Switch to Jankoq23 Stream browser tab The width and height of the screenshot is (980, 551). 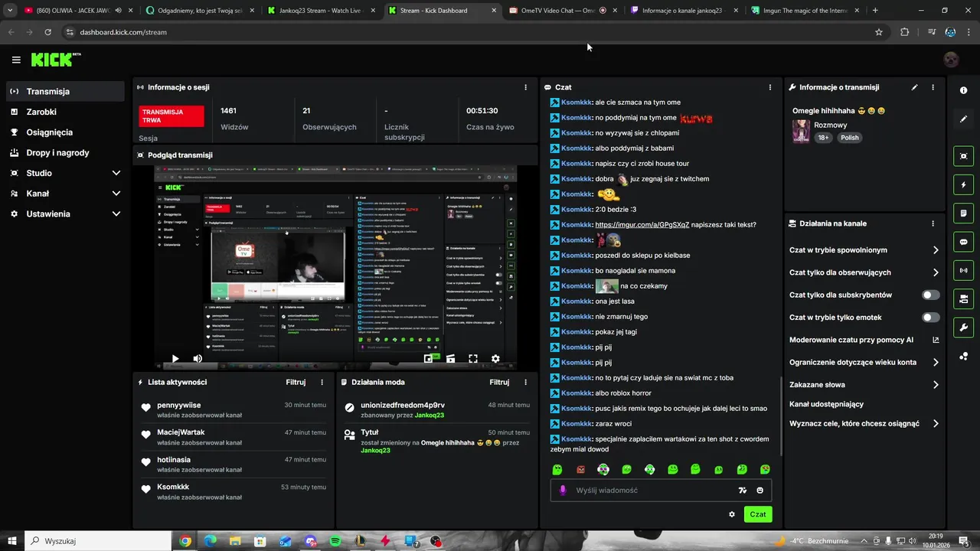coord(319,11)
